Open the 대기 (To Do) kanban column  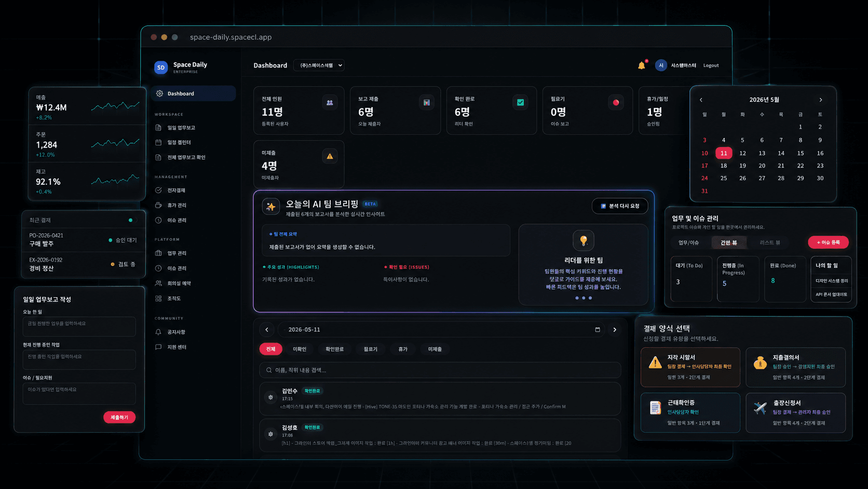coord(691,279)
